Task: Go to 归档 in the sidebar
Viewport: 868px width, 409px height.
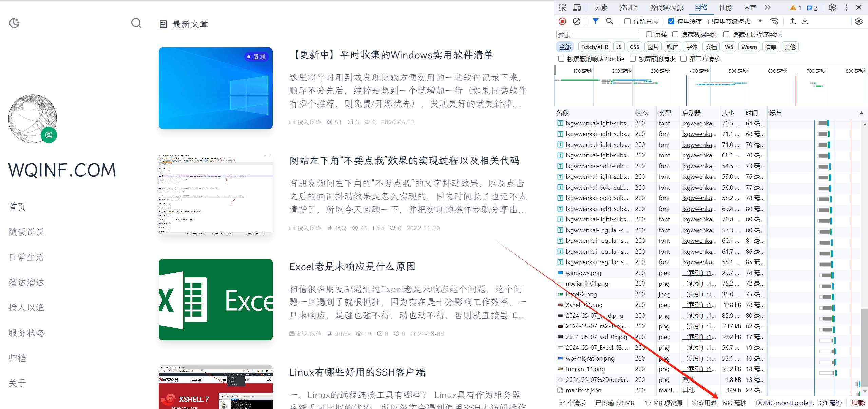Action: tap(17, 358)
